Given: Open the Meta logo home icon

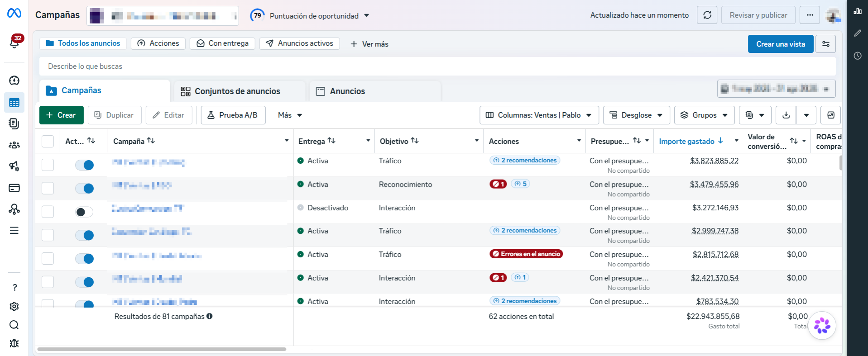Looking at the screenshot, I should [x=14, y=13].
